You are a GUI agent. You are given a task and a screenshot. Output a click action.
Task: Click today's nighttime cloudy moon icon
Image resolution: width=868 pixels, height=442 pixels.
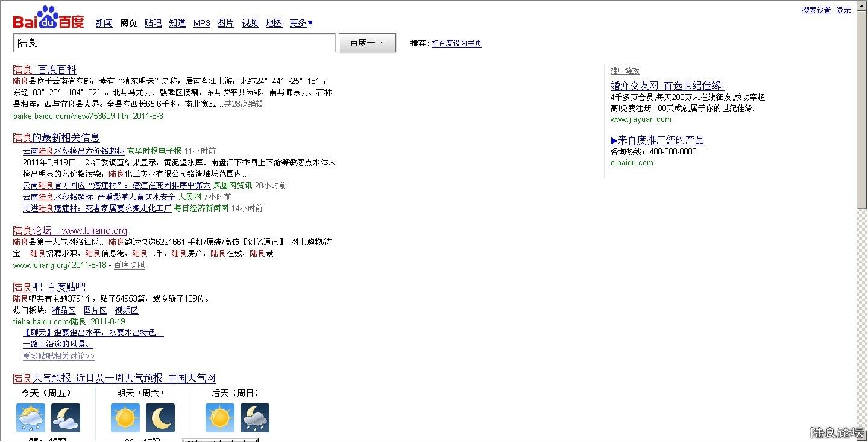pos(66,418)
